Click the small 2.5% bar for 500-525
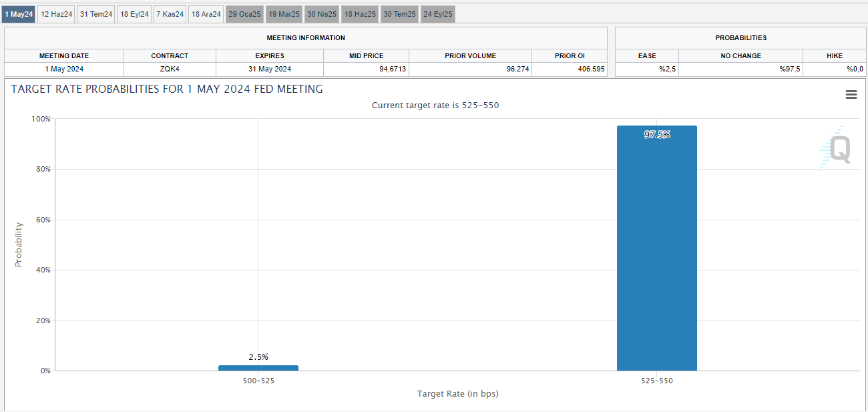868x412 pixels. click(258, 368)
